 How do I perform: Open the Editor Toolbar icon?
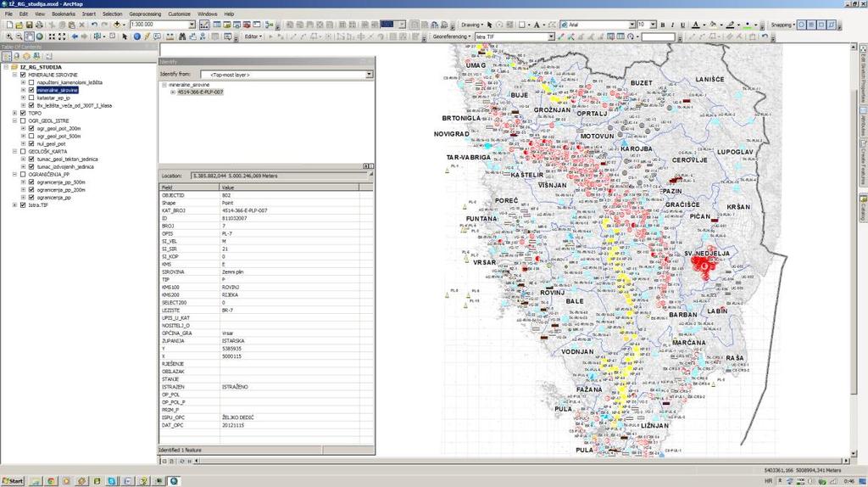(x=205, y=25)
